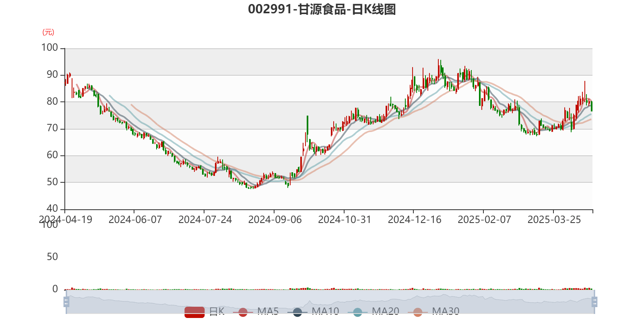This screenshot has width=644, height=322.
Task: Click the volume axis label 0
Action: coord(55,289)
